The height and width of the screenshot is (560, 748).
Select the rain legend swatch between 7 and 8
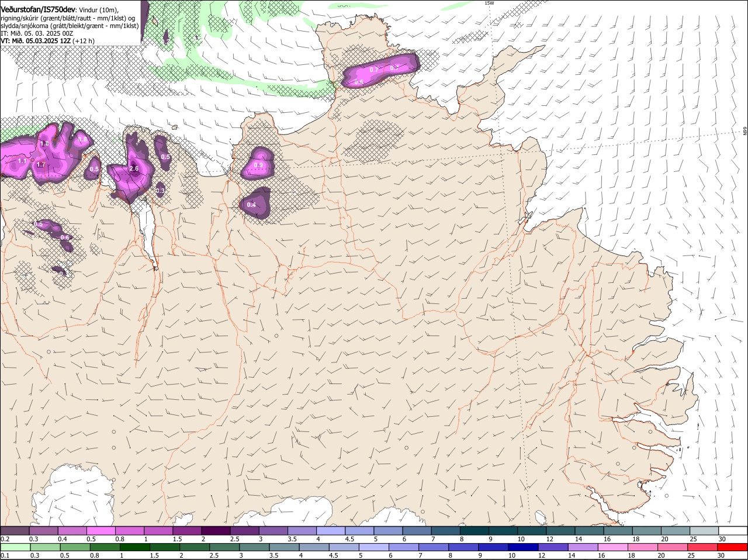click(434, 547)
